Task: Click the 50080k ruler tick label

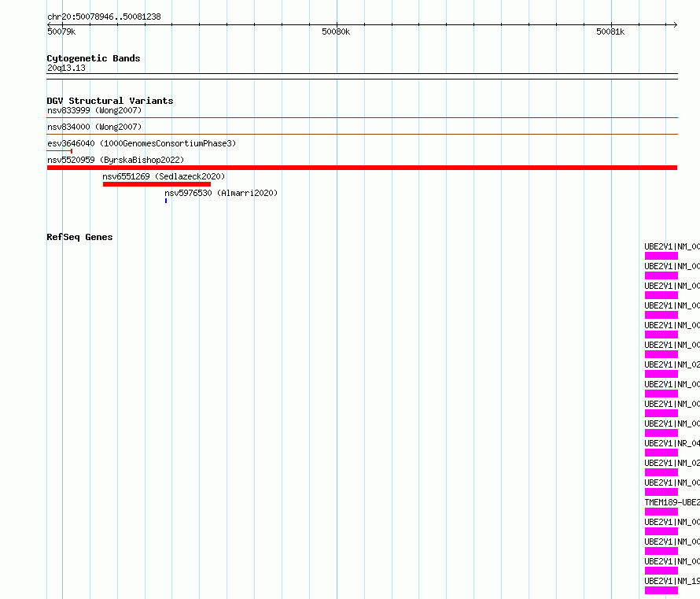Action: tap(336, 31)
